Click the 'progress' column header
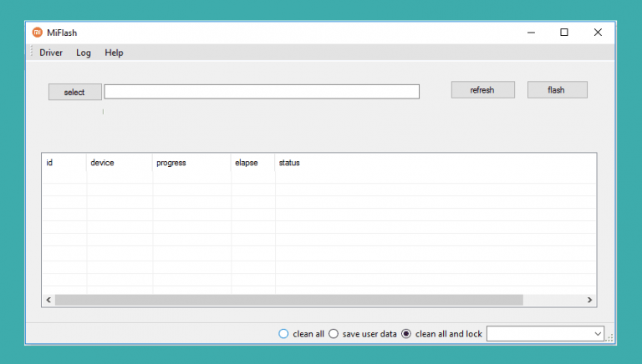This screenshot has width=642, height=364. (x=191, y=163)
